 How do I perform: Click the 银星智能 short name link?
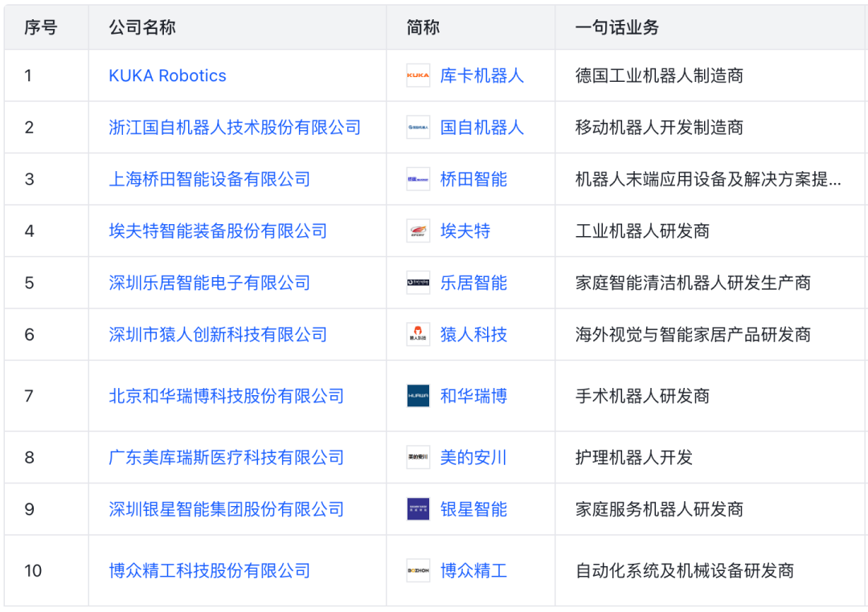coord(473,510)
